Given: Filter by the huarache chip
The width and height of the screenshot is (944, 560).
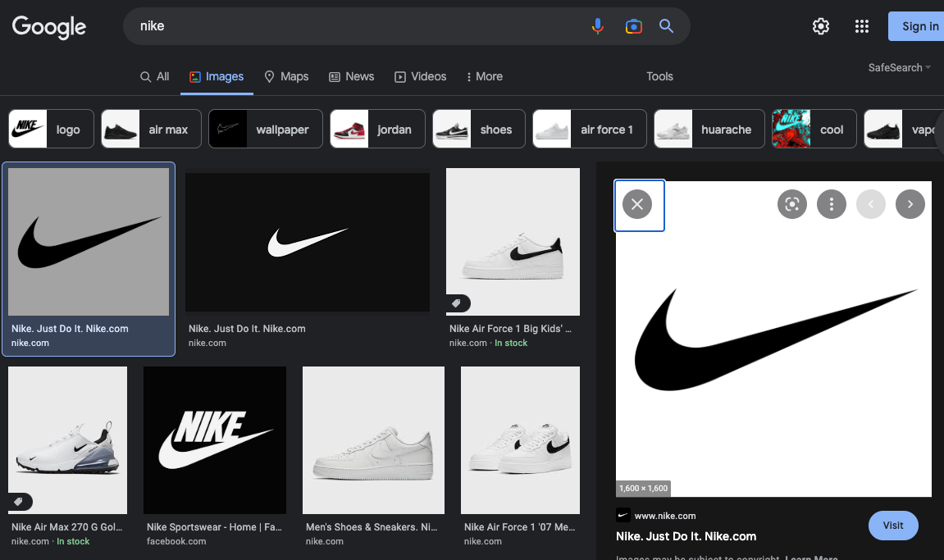Looking at the screenshot, I should tap(709, 129).
